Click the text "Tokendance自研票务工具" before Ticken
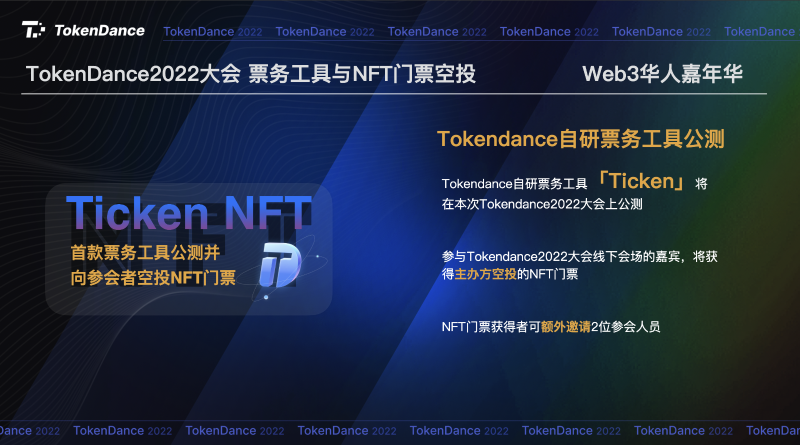 [514, 184]
